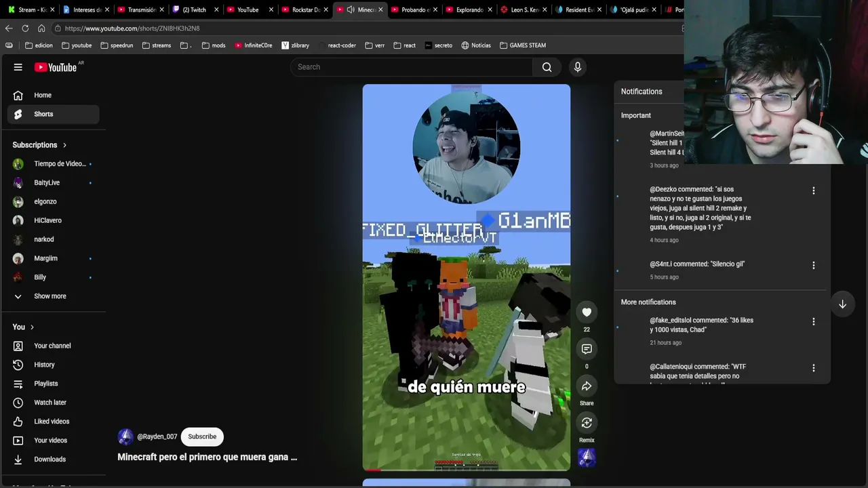Open the GAMES STEAM bookmarks folder

(x=523, y=45)
